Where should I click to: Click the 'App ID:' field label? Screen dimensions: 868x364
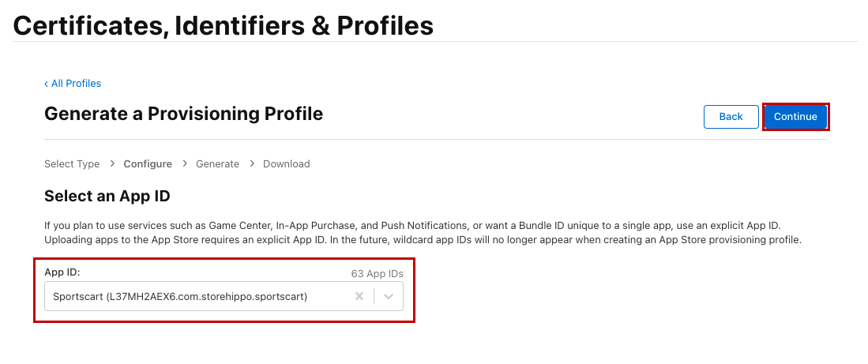coord(62,272)
